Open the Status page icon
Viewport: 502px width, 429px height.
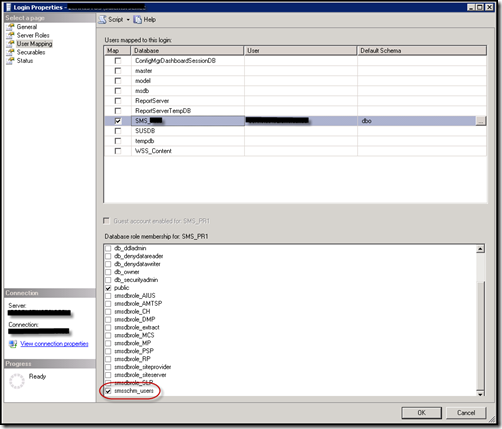[11, 61]
